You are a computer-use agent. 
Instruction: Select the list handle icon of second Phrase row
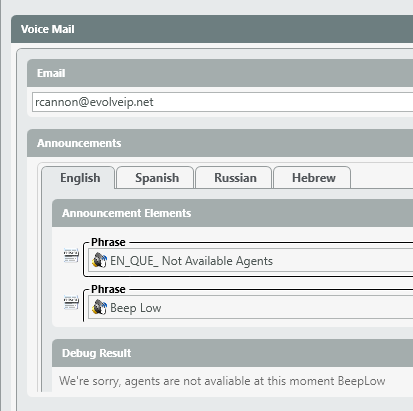pos(71,303)
